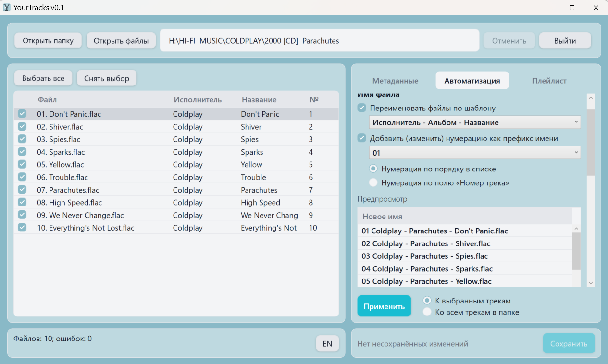Select Ко всем трекам в папке radio
608x364 pixels.
click(427, 312)
